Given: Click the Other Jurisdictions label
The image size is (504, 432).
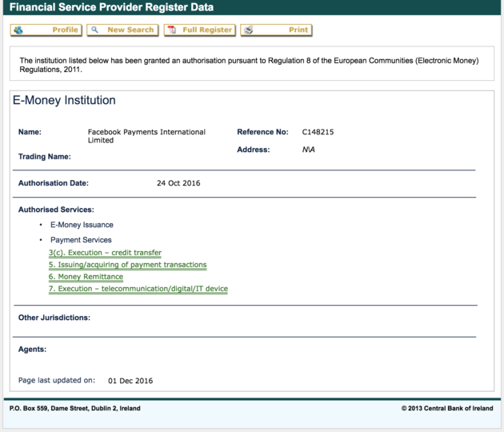Looking at the screenshot, I should coord(54,318).
